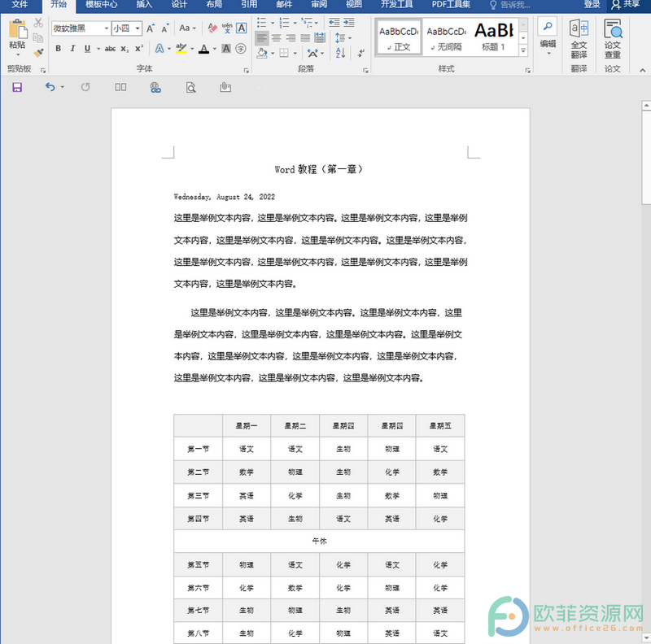Image resolution: width=651 pixels, height=644 pixels.
Task: Apply enclosed character (circled 字) icon
Action: (x=241, y=49)
